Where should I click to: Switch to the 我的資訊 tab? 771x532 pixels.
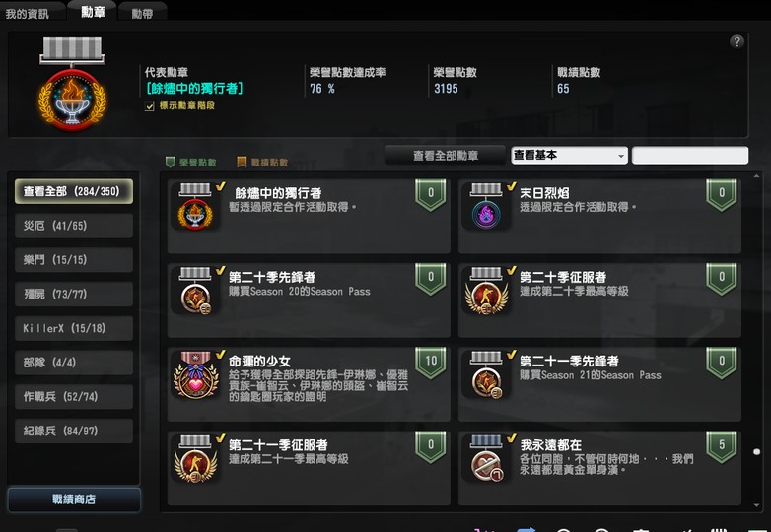click(27, 13)
